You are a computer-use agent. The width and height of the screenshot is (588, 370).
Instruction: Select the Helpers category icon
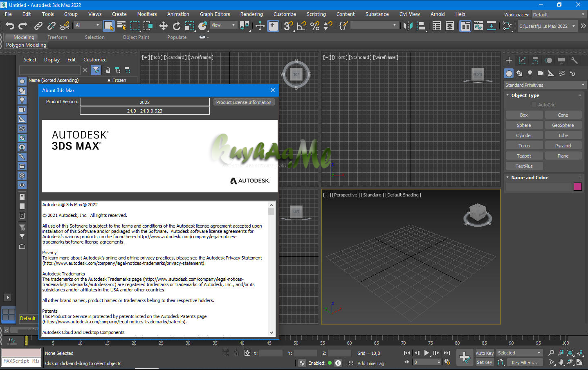pos(551,73)
